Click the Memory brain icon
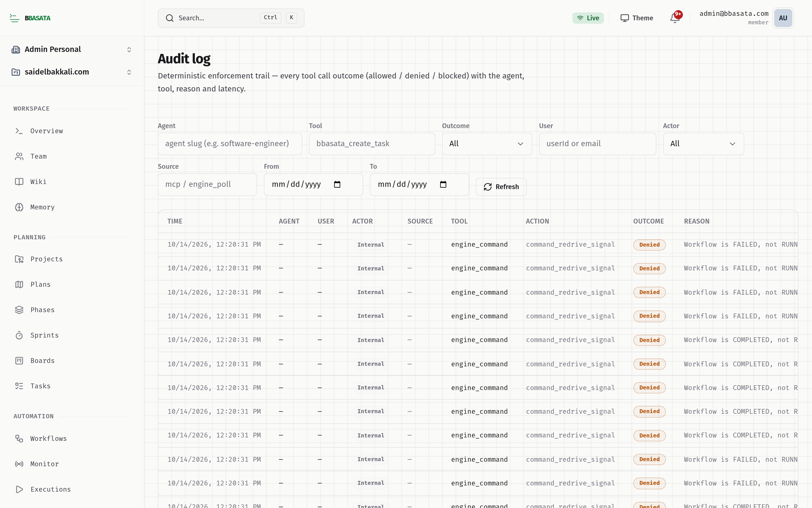Viewport: 812px width, 508px height. (x=19, y=207)
